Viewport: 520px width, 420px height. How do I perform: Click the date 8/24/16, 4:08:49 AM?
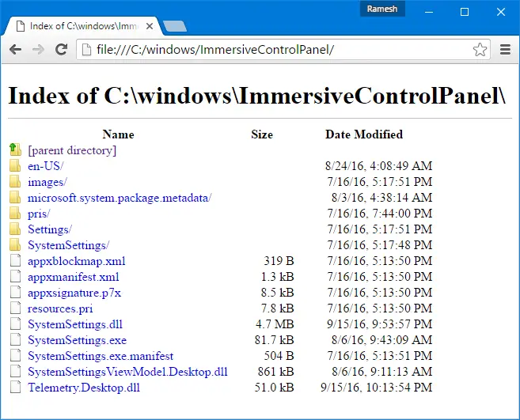(379, 165)
